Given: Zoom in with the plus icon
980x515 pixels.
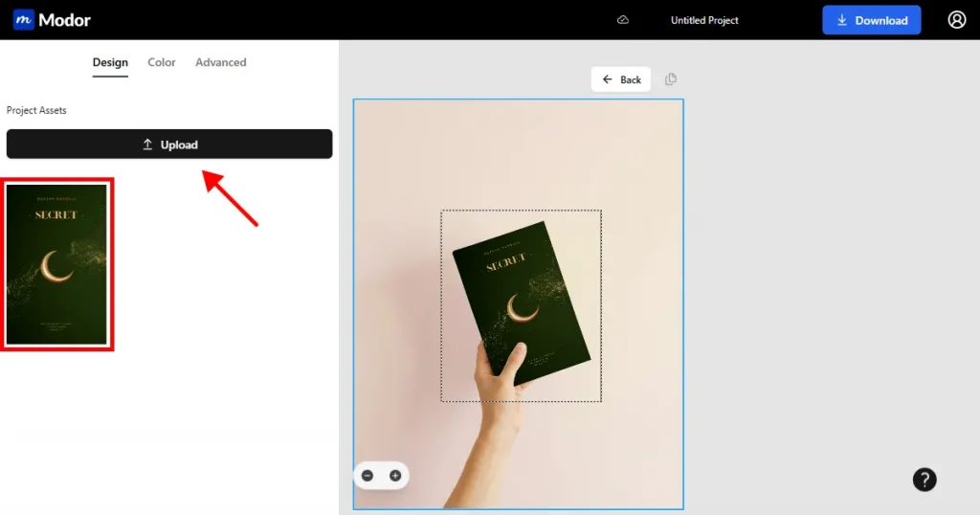Looking at the screenshot, I should [x=395, y=476].
